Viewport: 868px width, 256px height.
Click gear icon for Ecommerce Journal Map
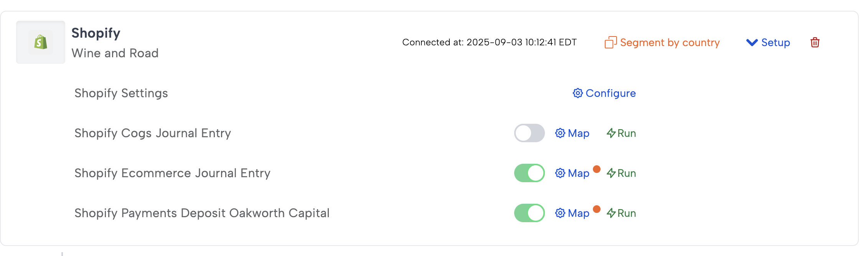point(560,173)
